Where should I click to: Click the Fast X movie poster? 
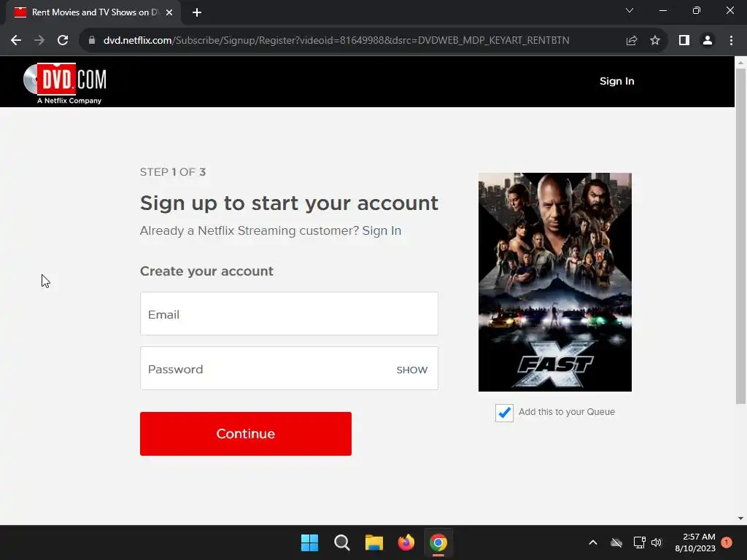pos(555,282)
